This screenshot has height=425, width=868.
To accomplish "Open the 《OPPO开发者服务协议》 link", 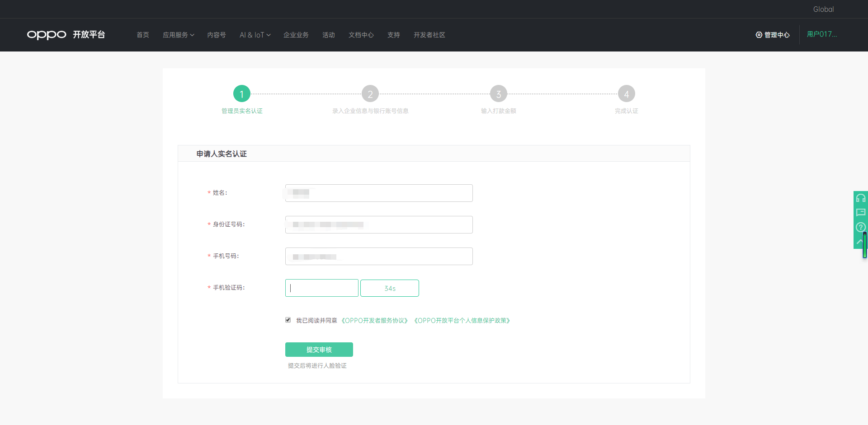I will click(x=375, y=320).
